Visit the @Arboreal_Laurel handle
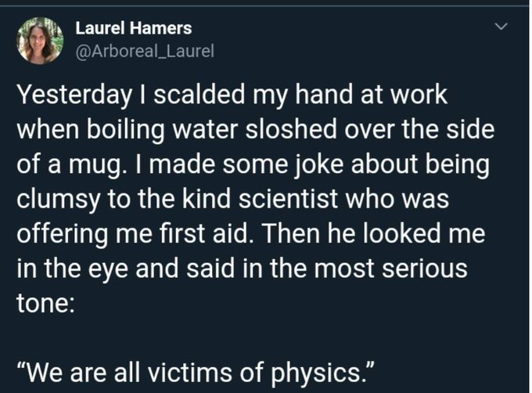The image size is (532, 393). click(145, 51)
